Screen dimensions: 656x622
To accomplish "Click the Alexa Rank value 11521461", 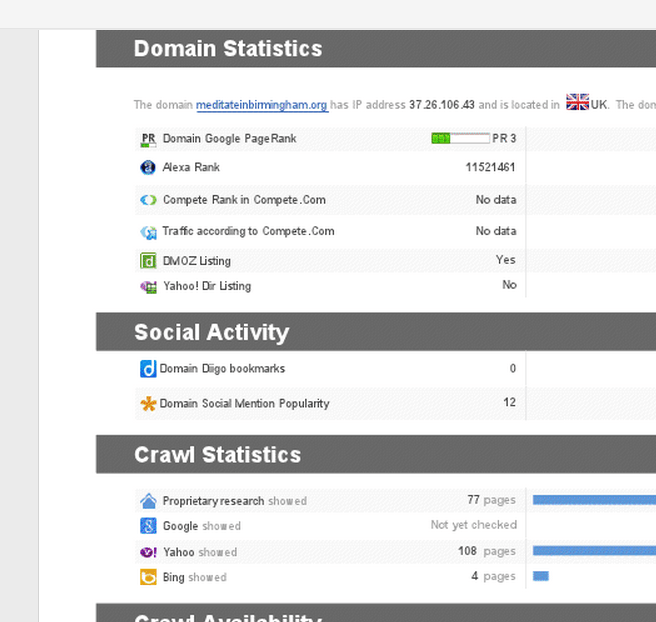I will [490, 167].
